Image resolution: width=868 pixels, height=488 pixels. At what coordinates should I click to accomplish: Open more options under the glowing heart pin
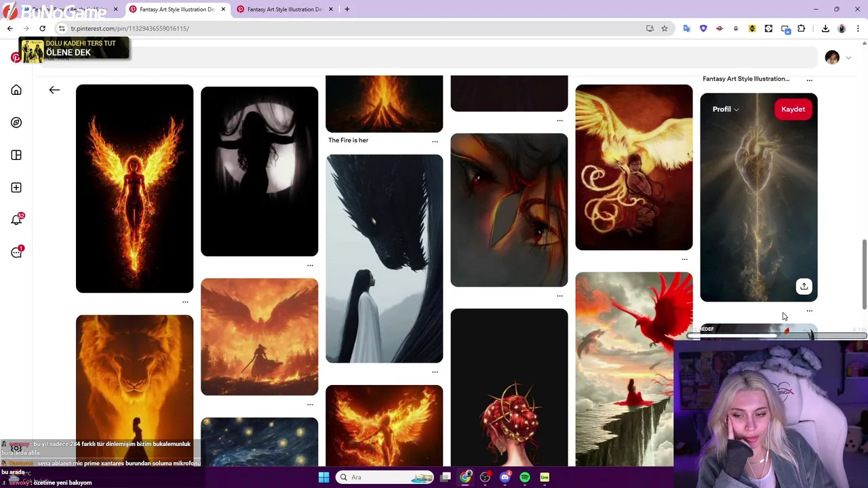pos(809,311)
